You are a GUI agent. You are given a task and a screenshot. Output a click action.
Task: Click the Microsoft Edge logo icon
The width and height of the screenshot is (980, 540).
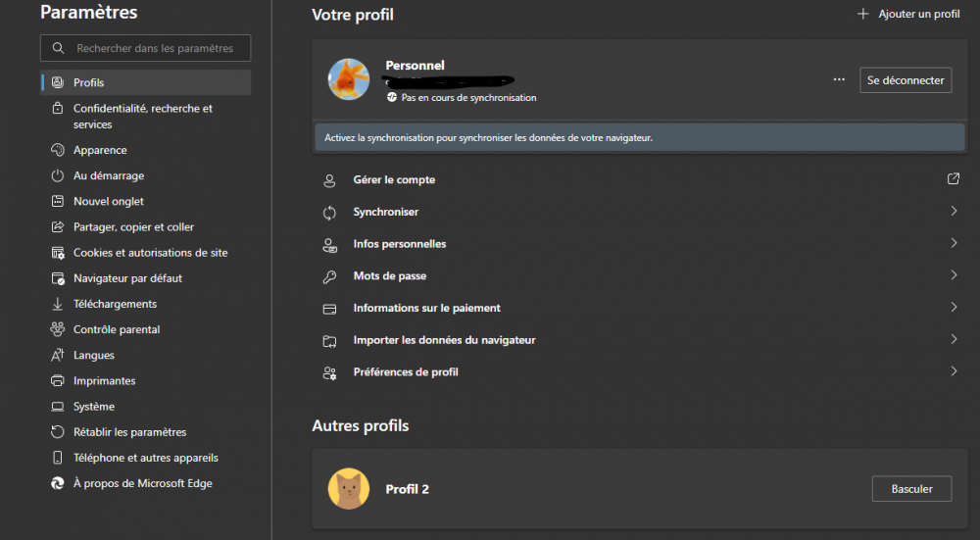pos(58,483)
